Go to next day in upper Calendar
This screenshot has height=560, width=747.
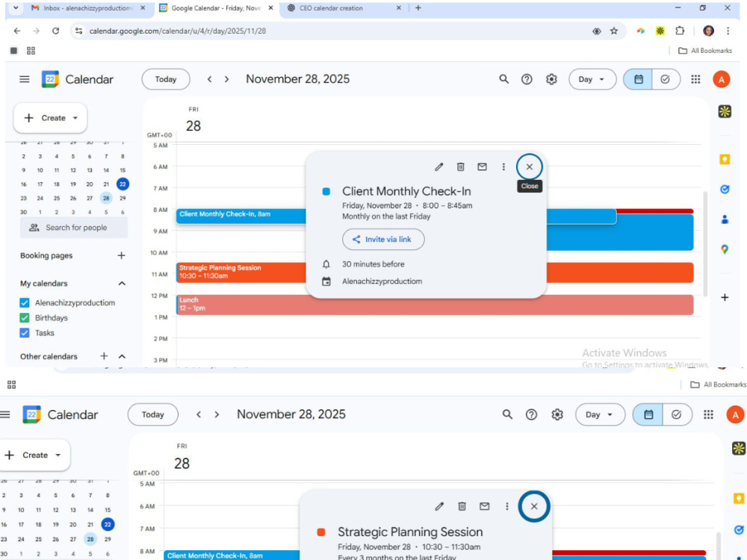[x=227, y=79]
